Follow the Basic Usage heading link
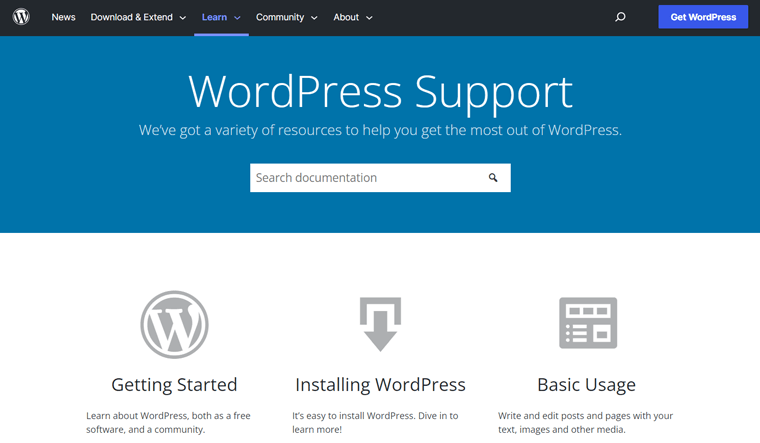The height and width of the screenshot is (443, 760). (586, 385)
